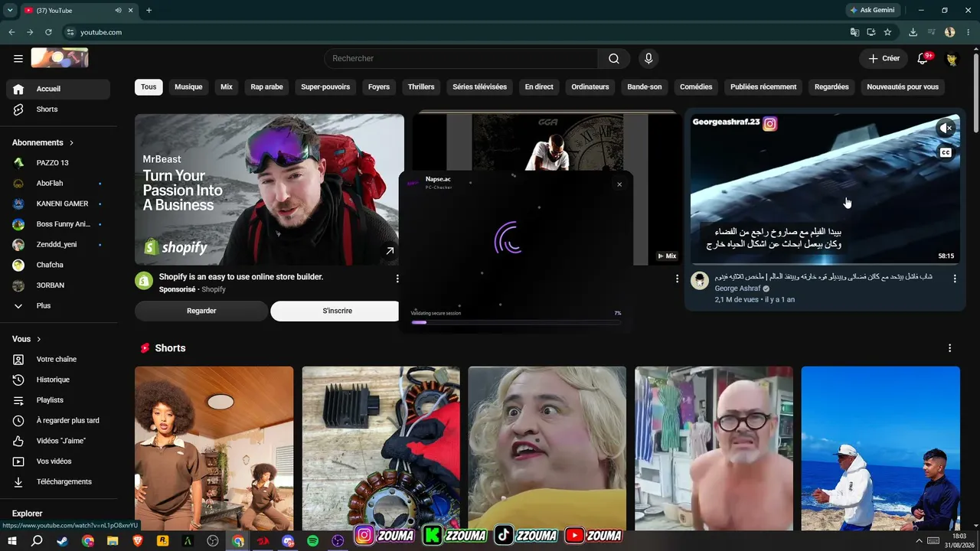The height and width of the screenshot is (551, 980).
Task: Show hidden system tray icons
Action: pyautogui.click(x=919, y=540)
